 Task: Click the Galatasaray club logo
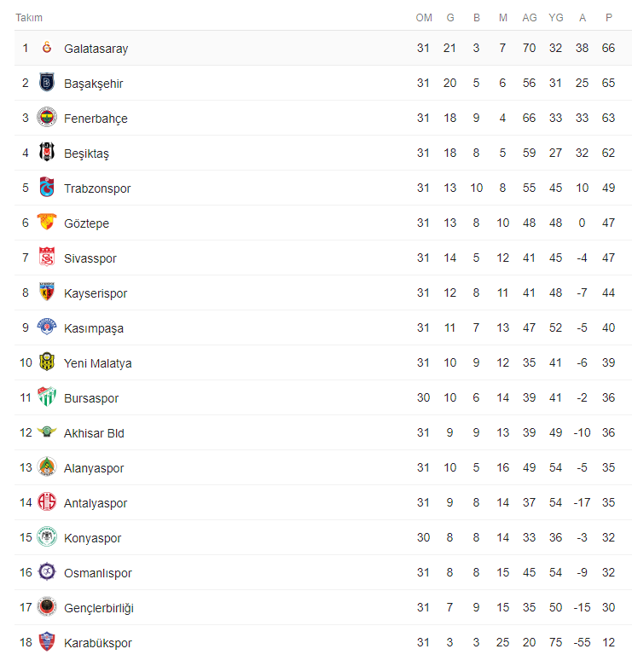[47, 49]
